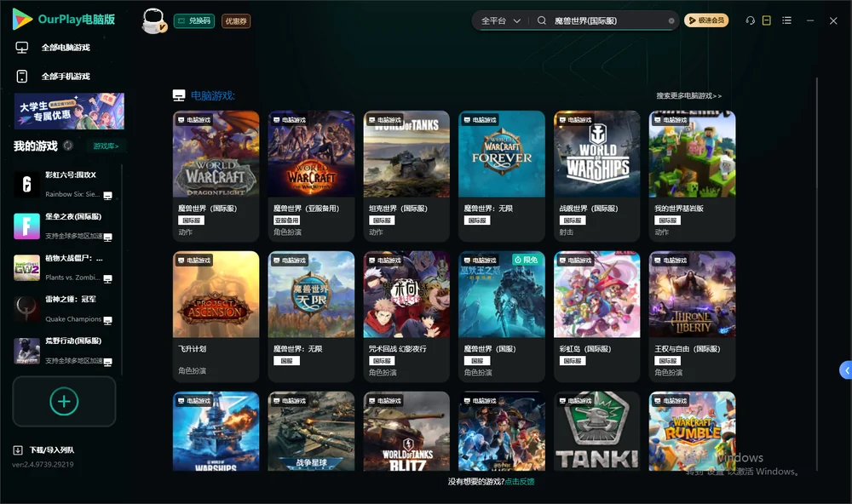Open the 游戏库> link
The height and width of the screenshot is (504, 852).
click(x=106, y=146)
